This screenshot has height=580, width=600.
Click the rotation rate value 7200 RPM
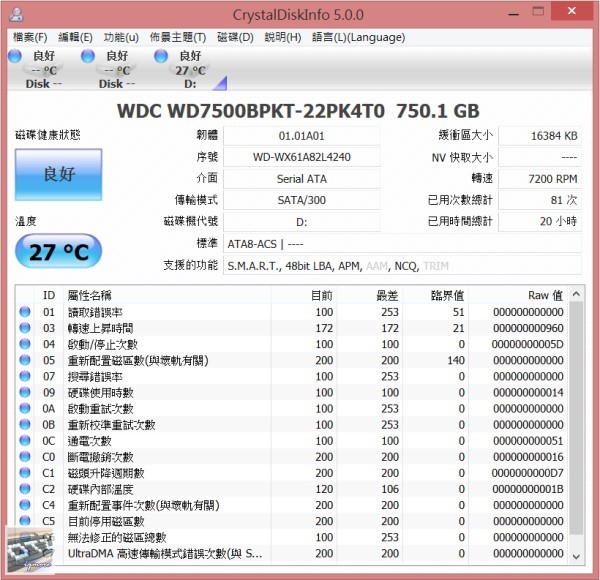point(540,179)
